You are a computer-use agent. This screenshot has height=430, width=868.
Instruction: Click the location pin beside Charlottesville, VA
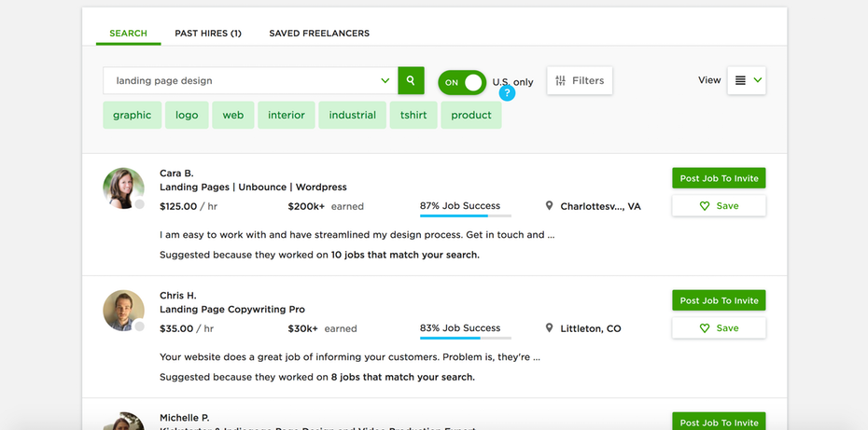tap(549, 206)
